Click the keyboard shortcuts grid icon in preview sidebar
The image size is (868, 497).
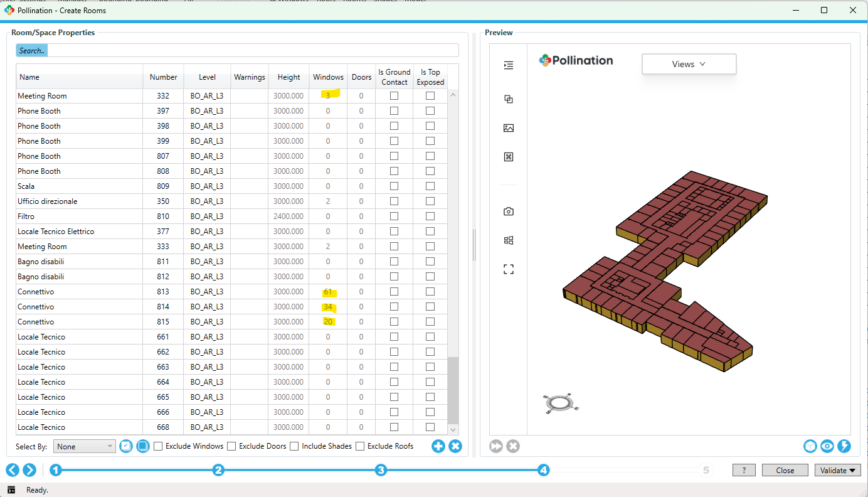coord(508,157)
